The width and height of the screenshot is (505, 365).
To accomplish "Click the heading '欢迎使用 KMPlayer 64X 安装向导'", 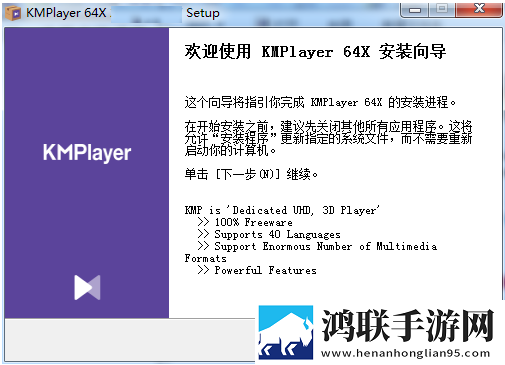I will tap(315, 52).
